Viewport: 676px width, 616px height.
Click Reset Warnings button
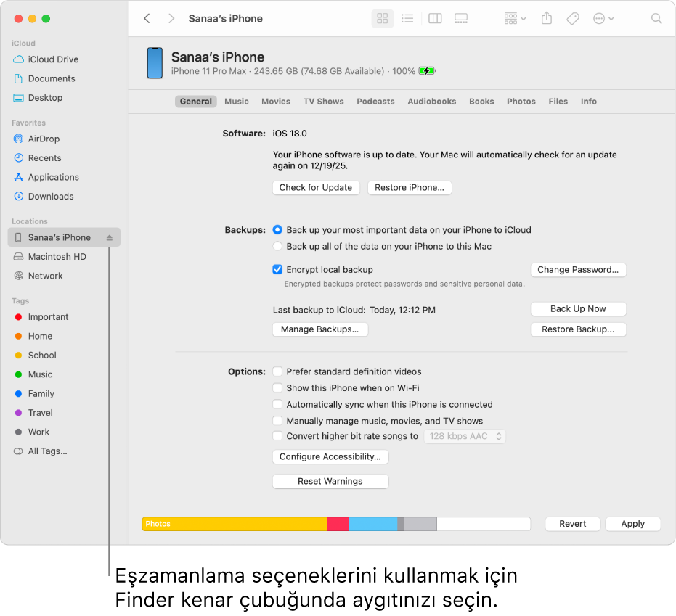tap(330, 482)
